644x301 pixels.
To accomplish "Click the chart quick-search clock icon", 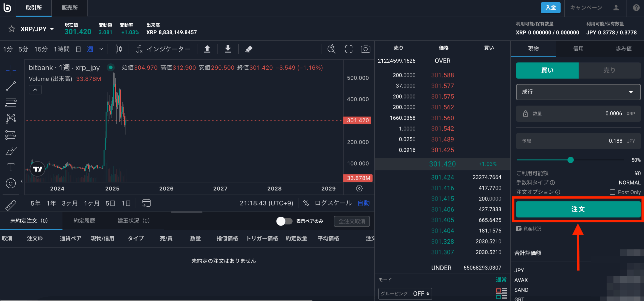I will point(332,49).
